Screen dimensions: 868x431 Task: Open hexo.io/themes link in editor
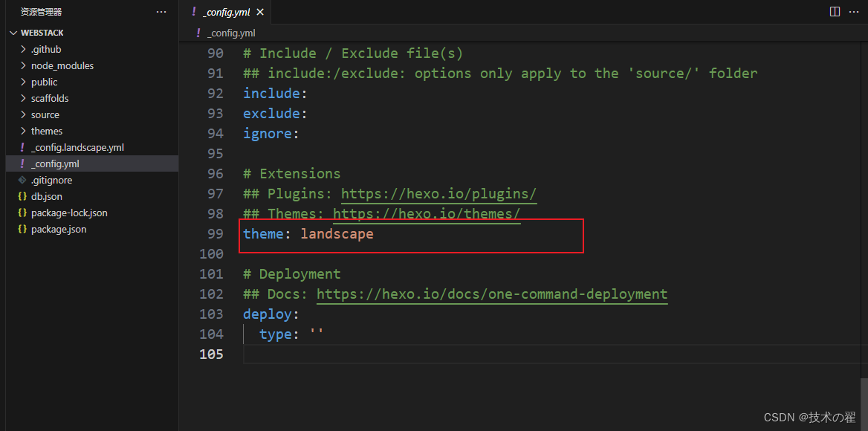coord(427,213)
